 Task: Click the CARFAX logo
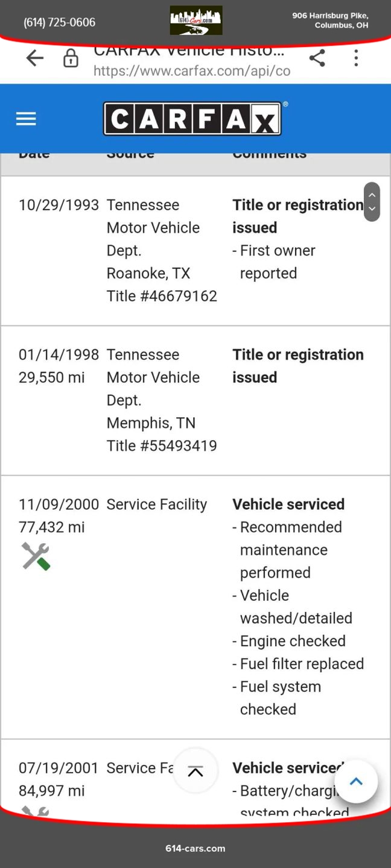(x=192, y=118)
